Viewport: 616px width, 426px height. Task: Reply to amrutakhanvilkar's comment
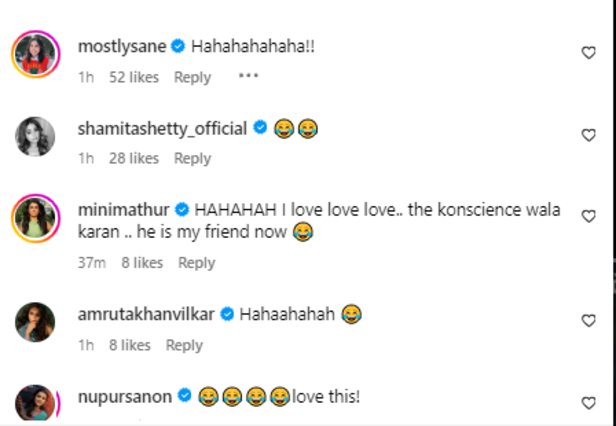(184, 345)
